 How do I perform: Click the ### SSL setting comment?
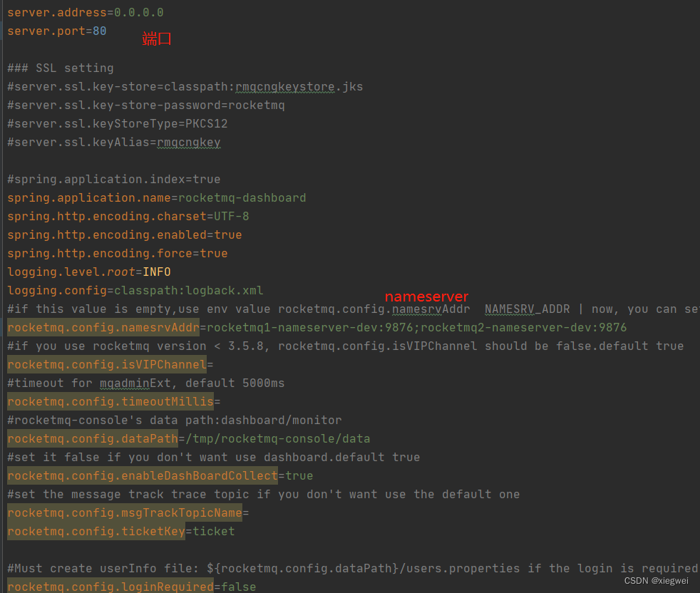[x=61, y=68]
